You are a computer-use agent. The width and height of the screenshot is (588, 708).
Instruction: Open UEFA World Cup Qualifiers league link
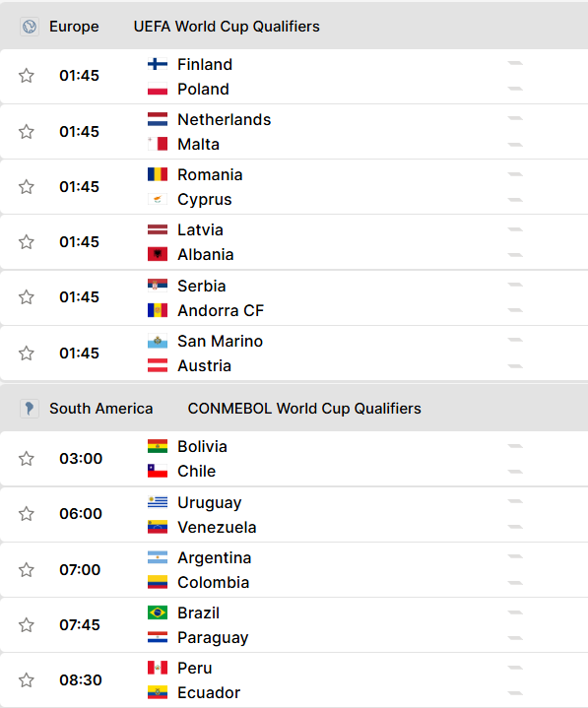227,27
